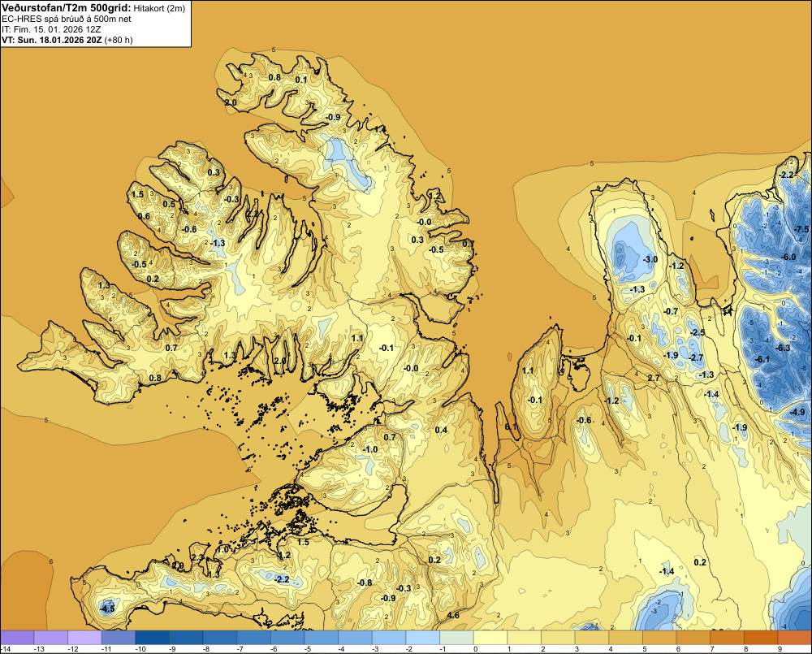Image resolution: width=812 pixels, height=654 pixels.
Task: Click the 0.4 temperature value
Action: 441,430
